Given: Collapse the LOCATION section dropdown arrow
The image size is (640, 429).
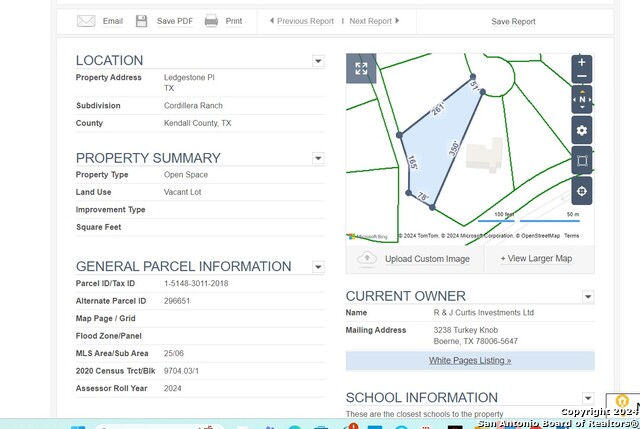Looking at the screenshot, I should pos(318,61).
